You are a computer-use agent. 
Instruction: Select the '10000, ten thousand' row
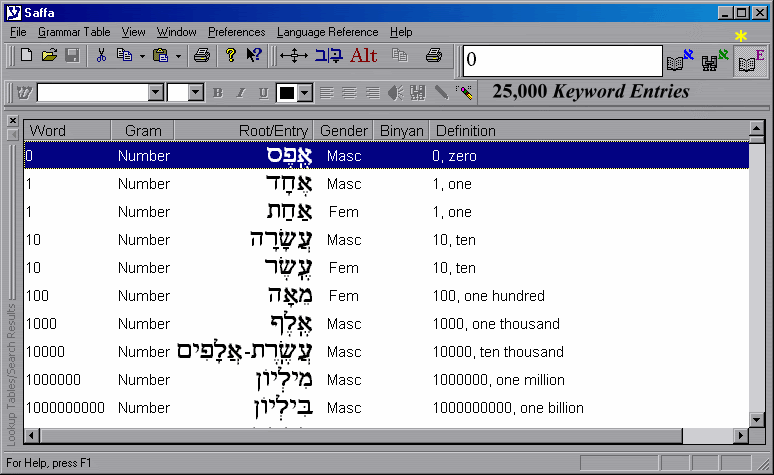pos(387,352)
